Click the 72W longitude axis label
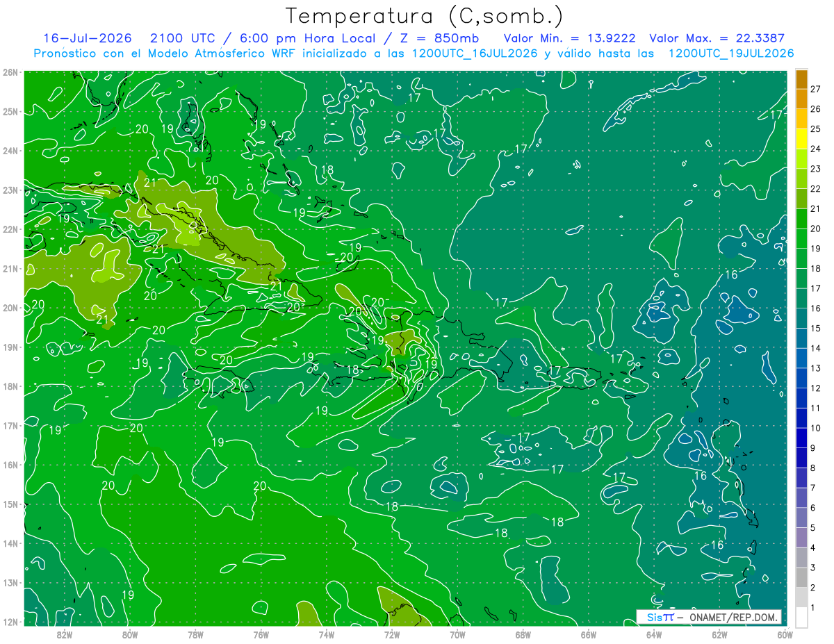The width and height of the screenshot is (834, 644). tap(392, 634)
